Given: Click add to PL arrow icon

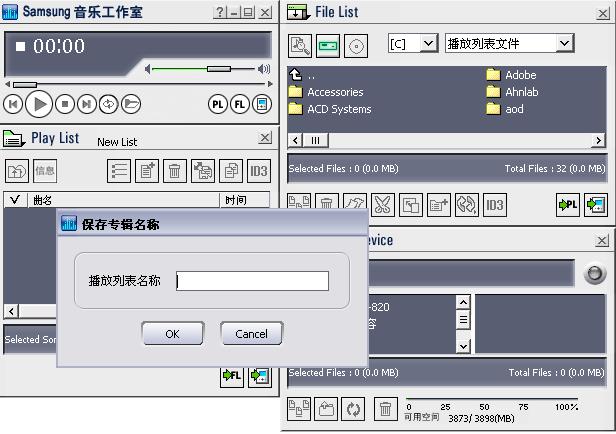Looking at the screenshot, I should [568, 205].
